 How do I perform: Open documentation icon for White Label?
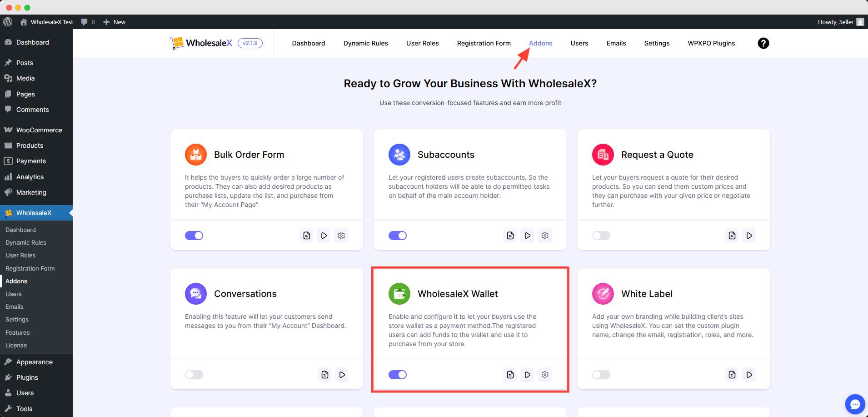click(732, 375)
